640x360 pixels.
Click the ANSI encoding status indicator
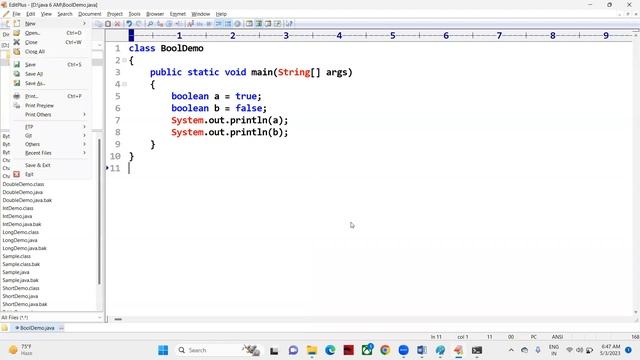pyautogui.click(x=557, y=337)
